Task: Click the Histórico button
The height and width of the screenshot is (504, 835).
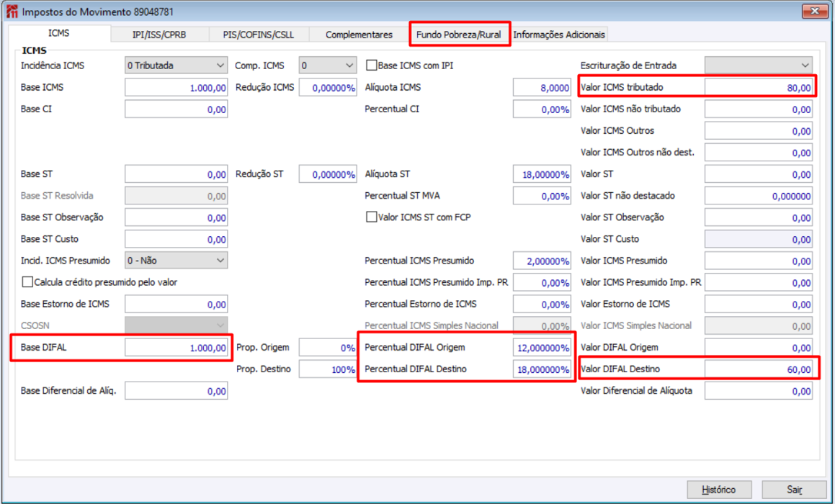Action: click(x=719, y=490)
